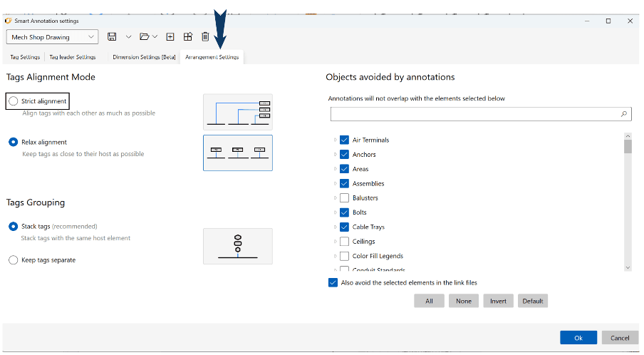Click the None button
The image size is (644, 355).
464,301
